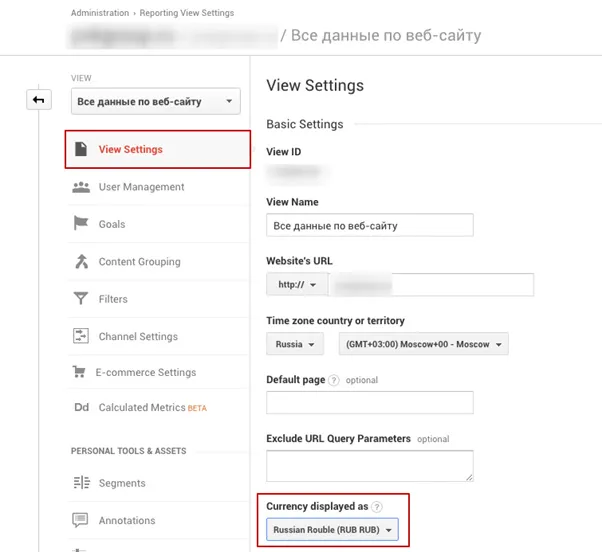Open the VIEW selector dropdown
This screenshot has height=552, width=602.
(155, 101)
